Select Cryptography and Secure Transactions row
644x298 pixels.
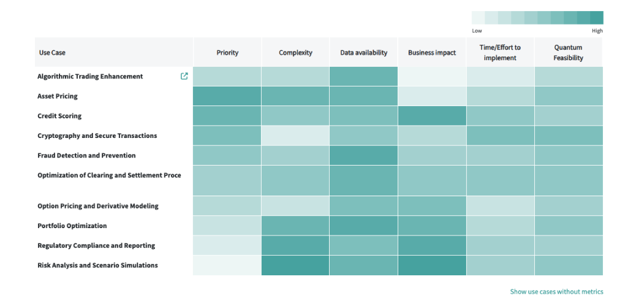pyautogui.click(x=97, y=136)
